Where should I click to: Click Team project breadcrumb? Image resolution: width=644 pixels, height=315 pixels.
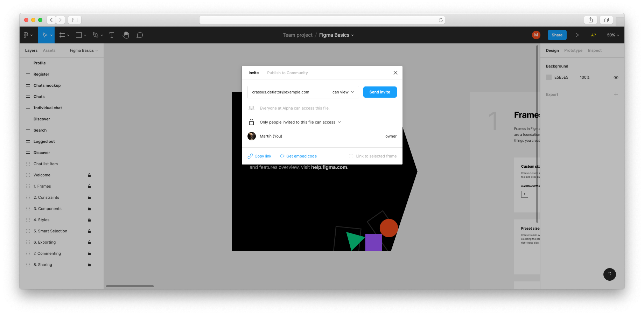[297, 35]
